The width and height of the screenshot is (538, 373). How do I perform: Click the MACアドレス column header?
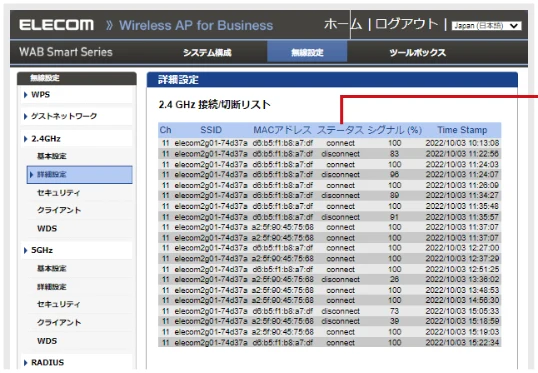(x=282, y=130)
